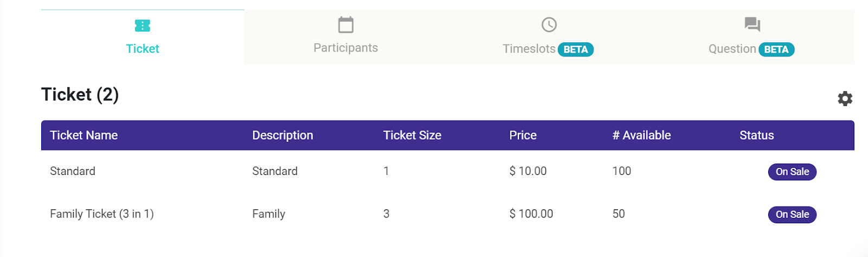Viewport: 868px width, 257px height.
Task: Click the BETA badge beside Timeslots
Action: pyautogui.click(x=576, y=49)
